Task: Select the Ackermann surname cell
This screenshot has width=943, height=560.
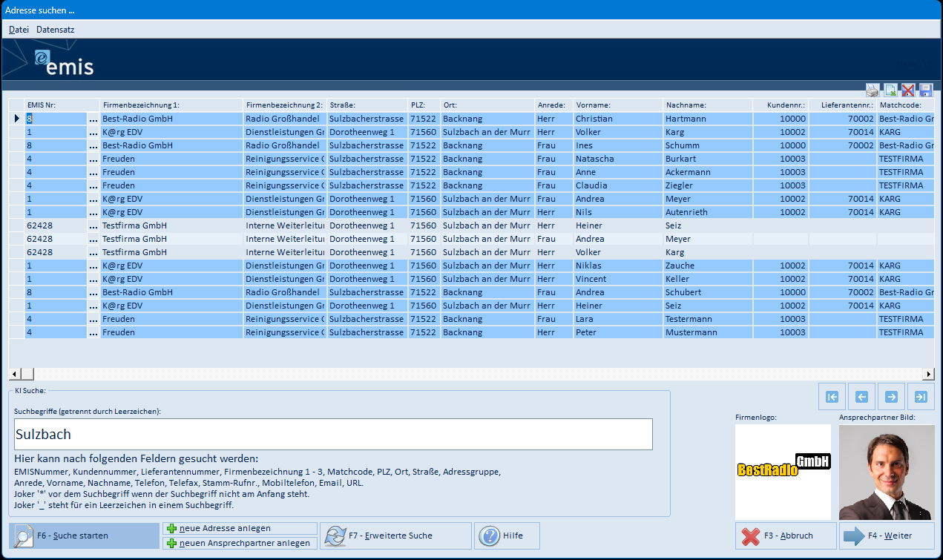Action: coord(708,172)
